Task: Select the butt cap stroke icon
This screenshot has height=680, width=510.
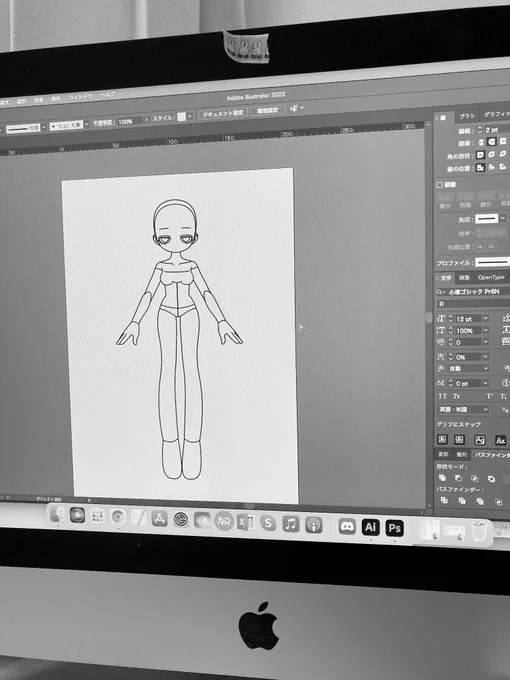Action: point(481,142)
